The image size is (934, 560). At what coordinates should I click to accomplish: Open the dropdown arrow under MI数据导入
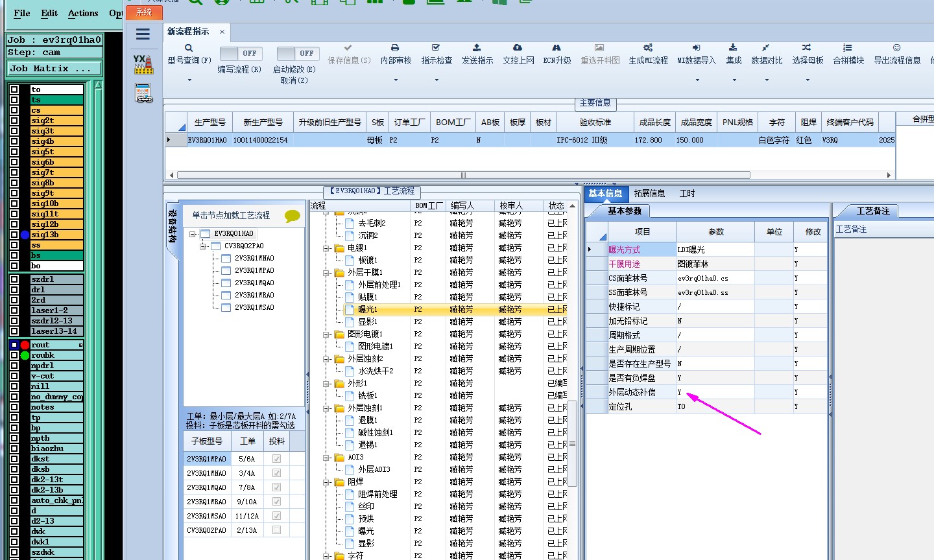[x=697, y=80]
